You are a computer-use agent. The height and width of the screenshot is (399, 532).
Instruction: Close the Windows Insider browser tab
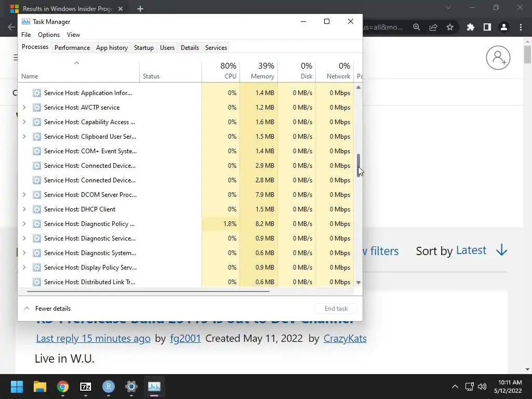pos(121,9)
